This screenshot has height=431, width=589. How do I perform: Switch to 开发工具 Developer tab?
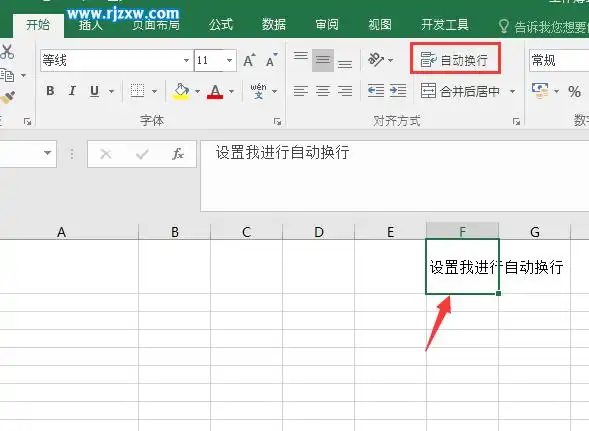pos(445,25)
